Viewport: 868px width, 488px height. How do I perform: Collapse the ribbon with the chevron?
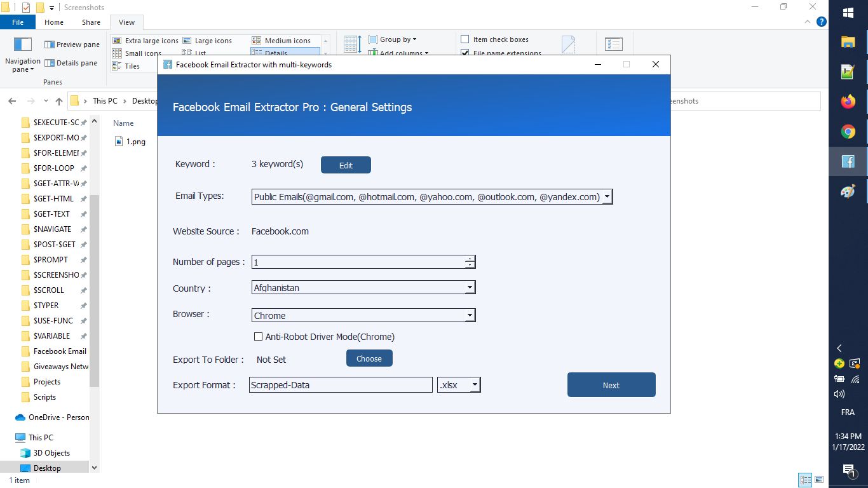point(808,22)
